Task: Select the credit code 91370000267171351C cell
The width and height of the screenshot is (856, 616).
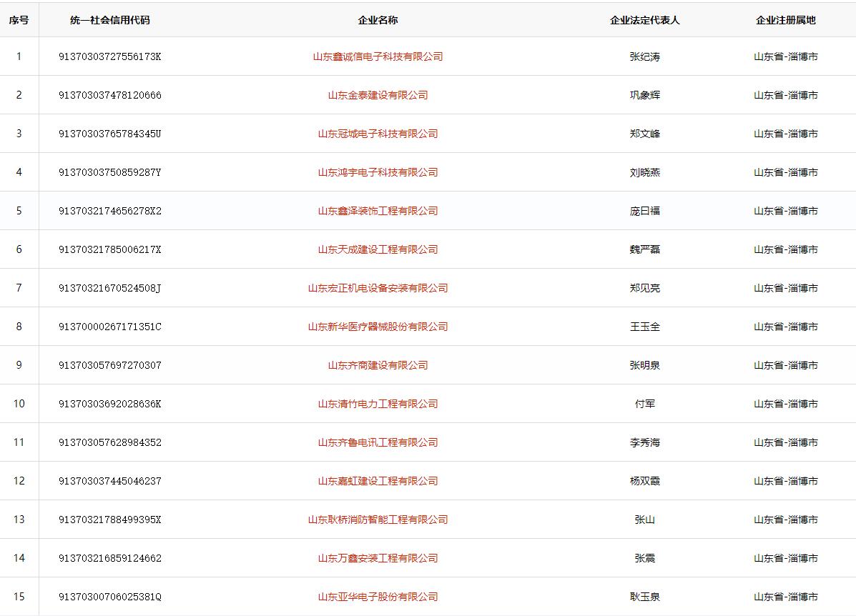Action: point(110,327)
